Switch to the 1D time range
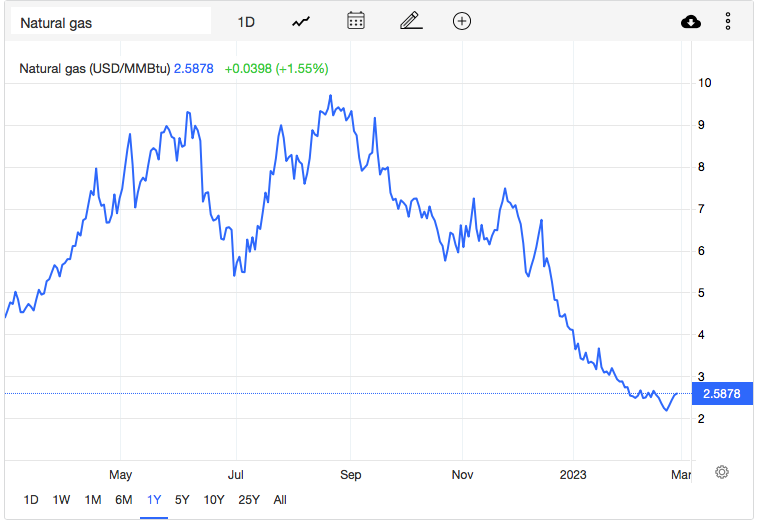This screenshot has height=526, width=762. click(31, 500)
